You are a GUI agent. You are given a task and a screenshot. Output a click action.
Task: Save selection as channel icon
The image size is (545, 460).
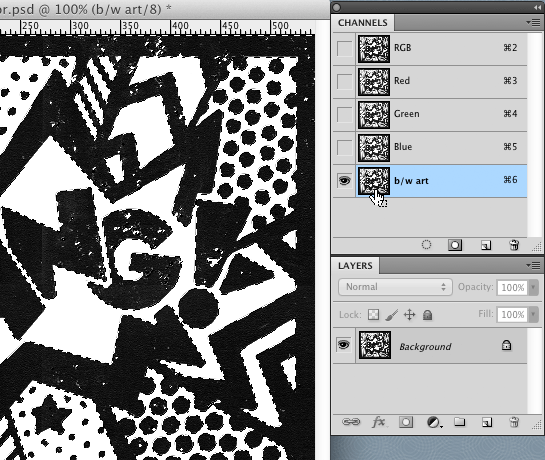tap(455, 245)
